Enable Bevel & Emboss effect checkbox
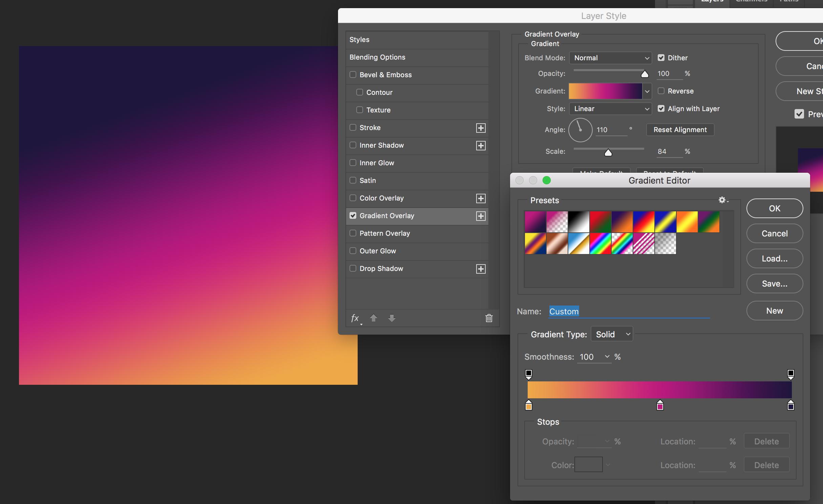Image resolution: width=823 pixels, height=504 pixels. 353,75
